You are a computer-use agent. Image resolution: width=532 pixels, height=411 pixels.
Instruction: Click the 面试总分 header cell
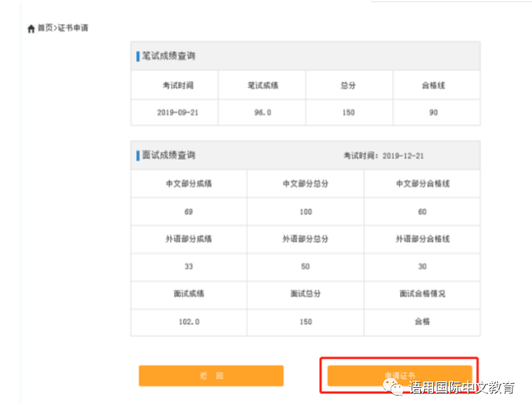[305, 293]
